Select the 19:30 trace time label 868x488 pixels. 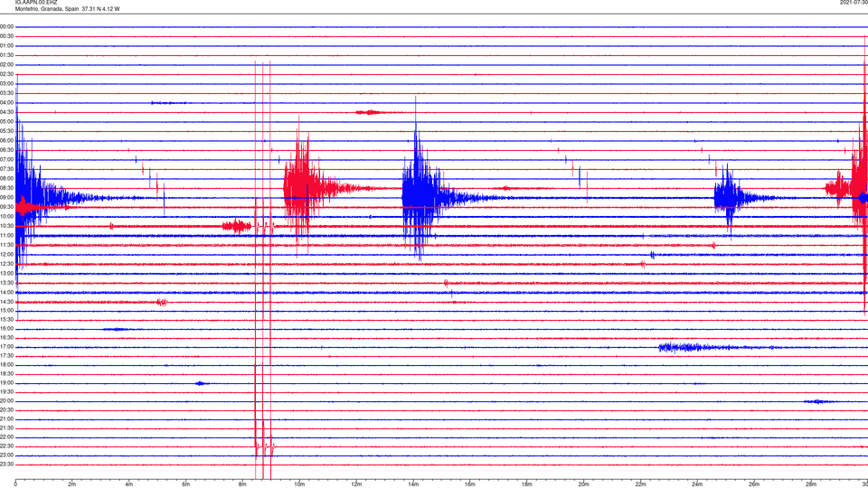pos(6,392)
